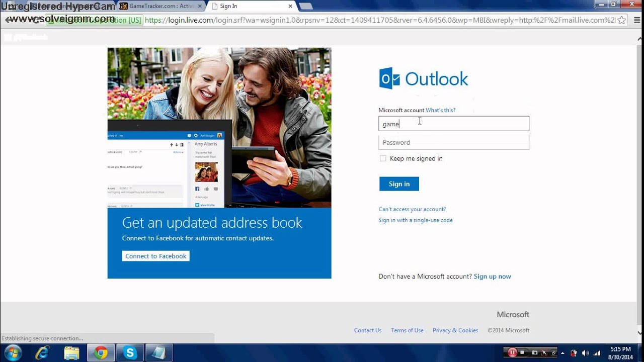The height and width of the screenshot is (362, 644).
Task: Switch to the GameTracker.com tab
Action: tap(162, 6)
